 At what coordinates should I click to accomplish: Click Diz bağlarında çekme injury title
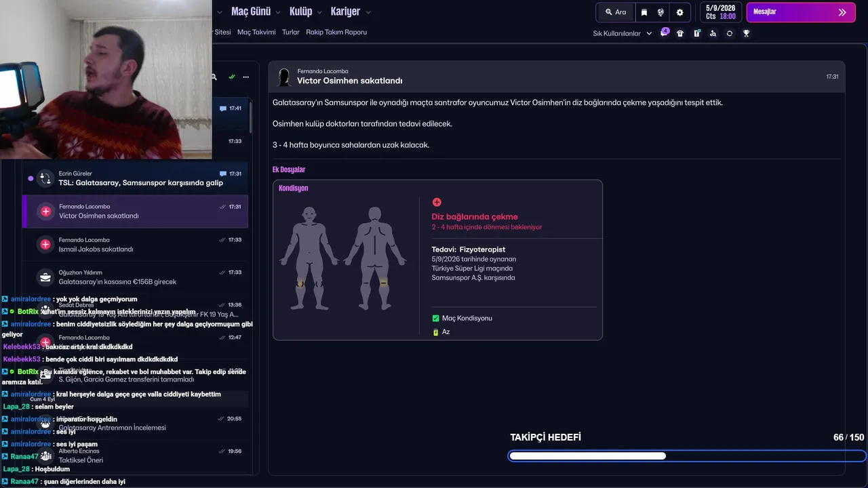click(475, 217)
